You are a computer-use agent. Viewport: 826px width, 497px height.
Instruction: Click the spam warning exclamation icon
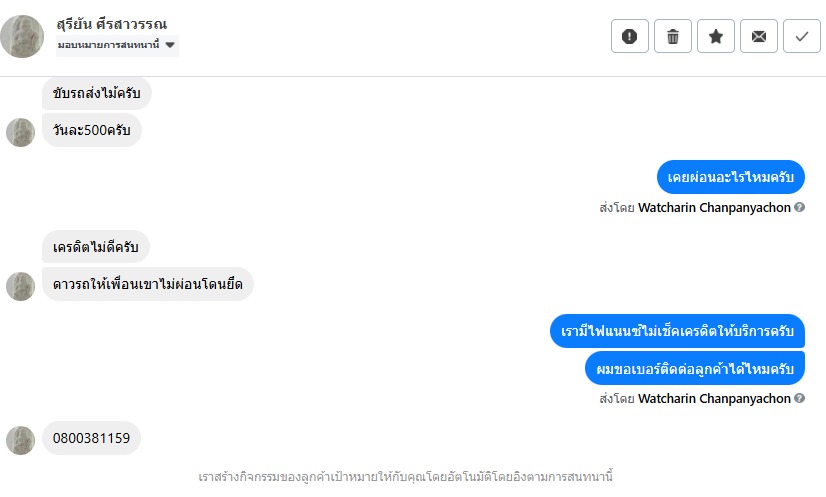click(x=629, y=36)
